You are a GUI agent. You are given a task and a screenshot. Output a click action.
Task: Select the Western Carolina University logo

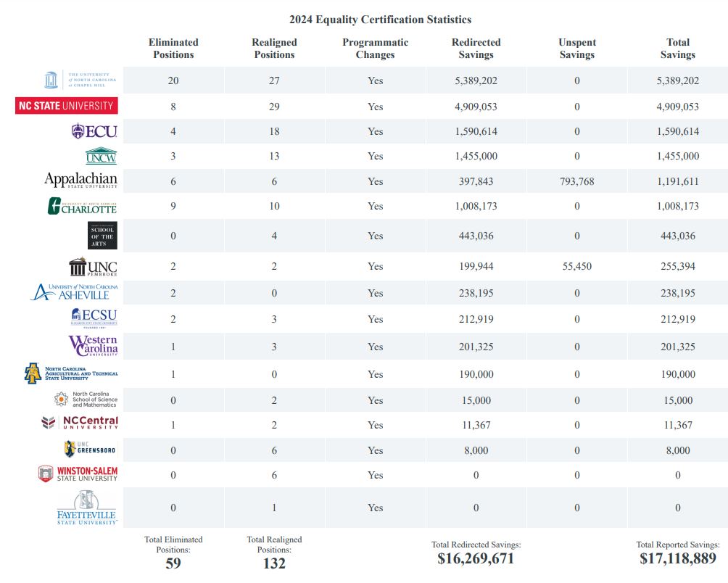(93, 346)
